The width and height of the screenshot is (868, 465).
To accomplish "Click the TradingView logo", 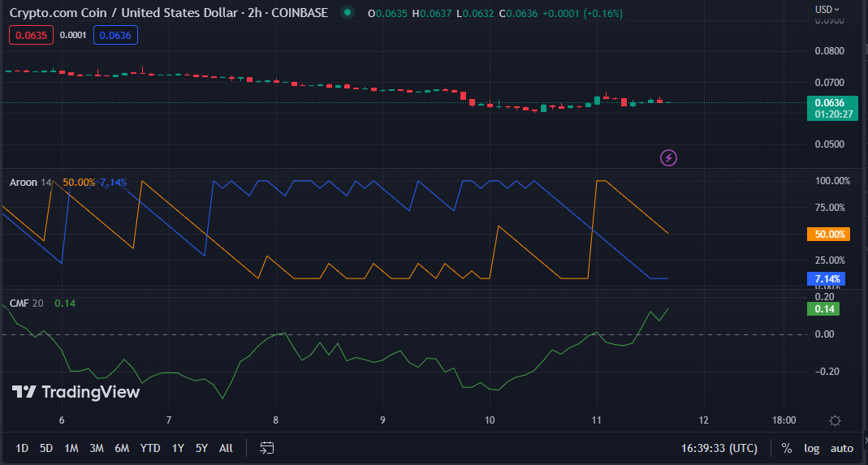I will [76, 392].
